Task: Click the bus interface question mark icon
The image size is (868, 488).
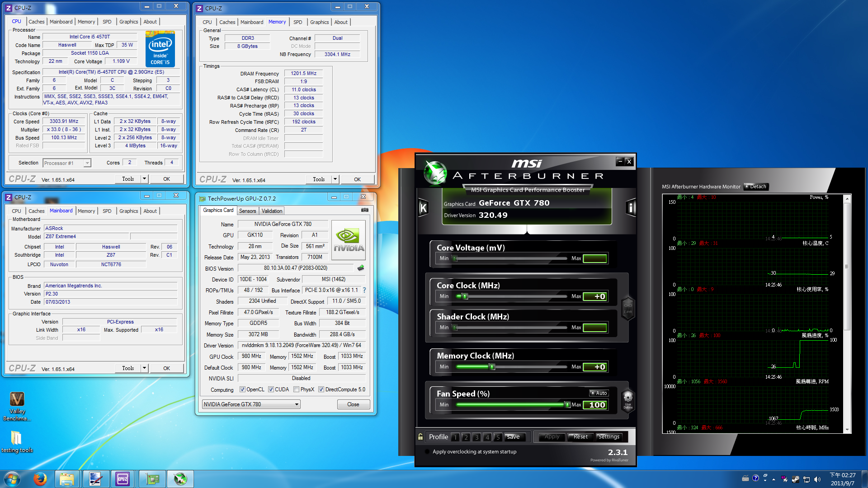Action: (364, 290)
